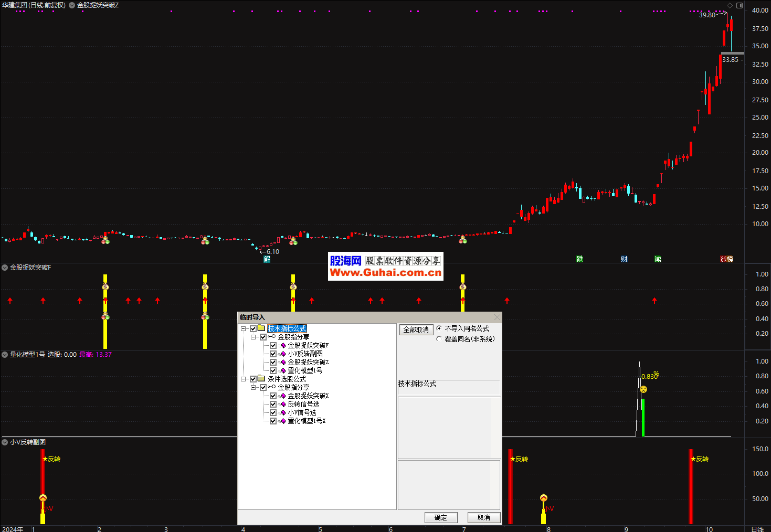
Task: Click the side panel toggle icon
Action: [740, 5]
